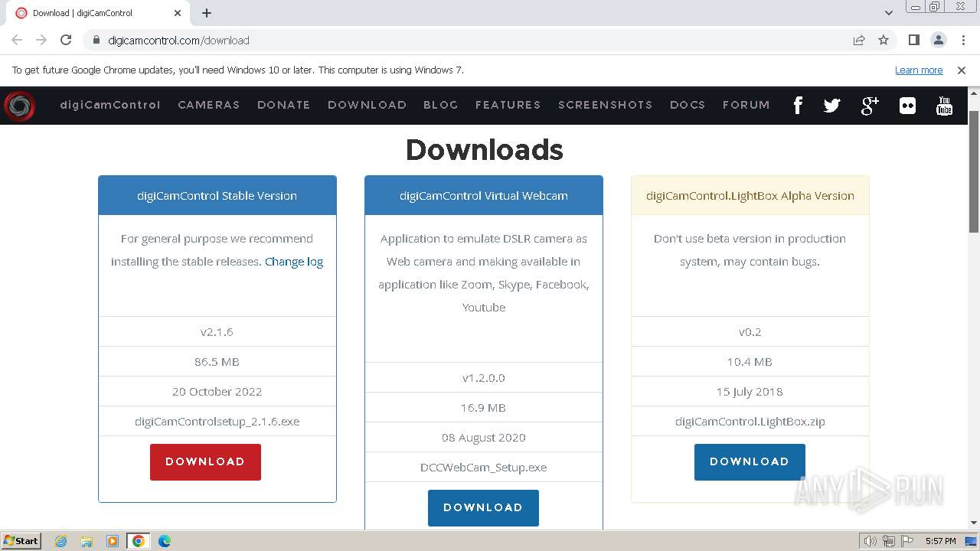
Task: Open the Facebook social icon
Action: 797,105
